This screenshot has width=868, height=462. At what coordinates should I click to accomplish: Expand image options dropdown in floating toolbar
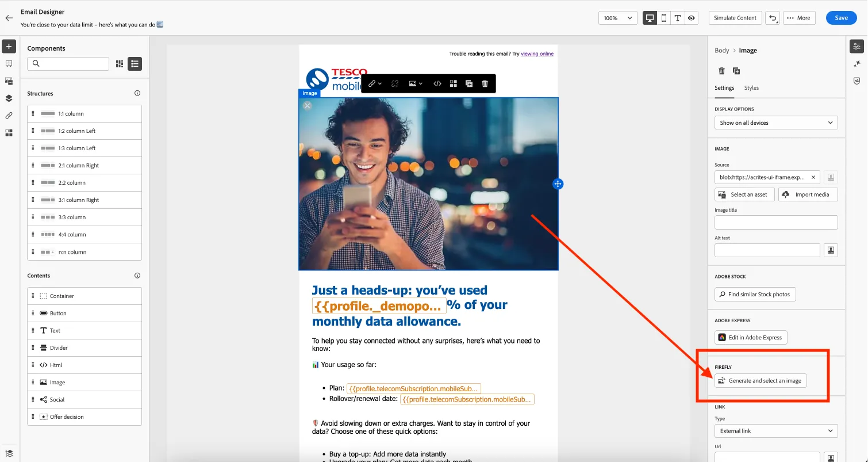(x=416, y=83)
